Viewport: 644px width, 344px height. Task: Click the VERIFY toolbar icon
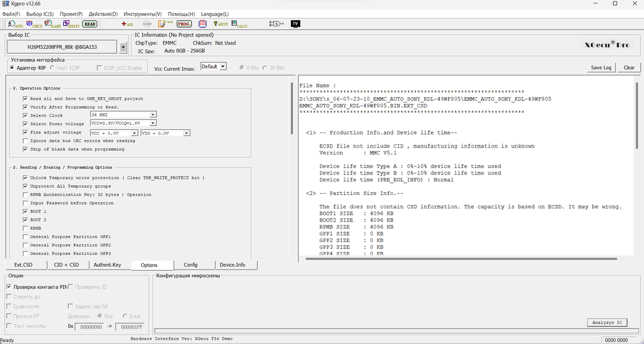[x=71, y=24]
